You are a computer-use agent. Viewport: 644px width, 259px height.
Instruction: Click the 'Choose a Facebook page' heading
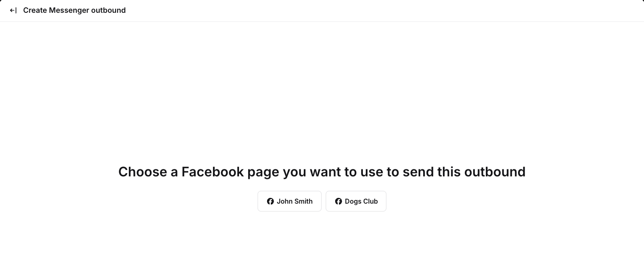pyautogui.click(x=322, y=172)
